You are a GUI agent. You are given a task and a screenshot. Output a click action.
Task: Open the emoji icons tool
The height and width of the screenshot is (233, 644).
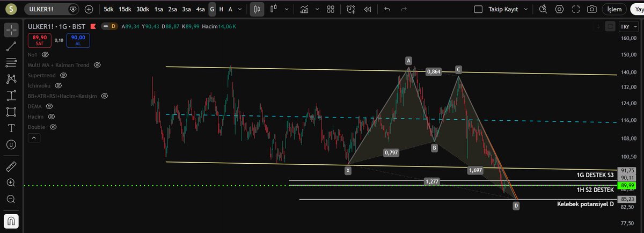point(11,144)
